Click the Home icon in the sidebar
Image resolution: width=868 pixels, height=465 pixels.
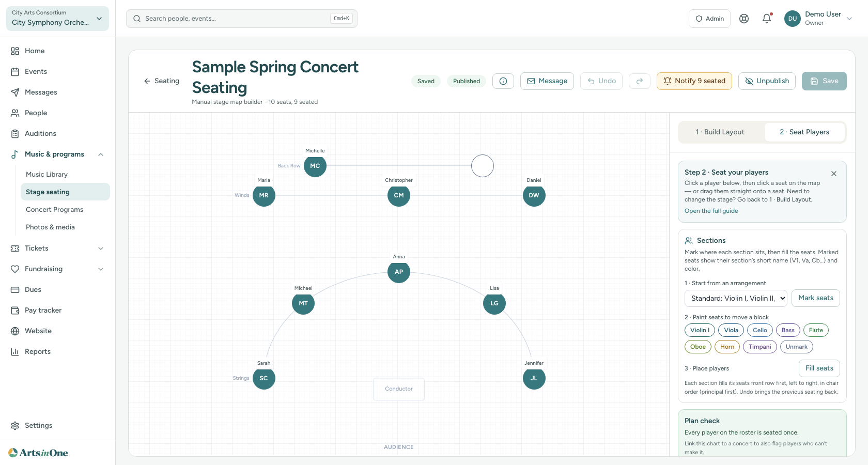[x=15, y=51]
